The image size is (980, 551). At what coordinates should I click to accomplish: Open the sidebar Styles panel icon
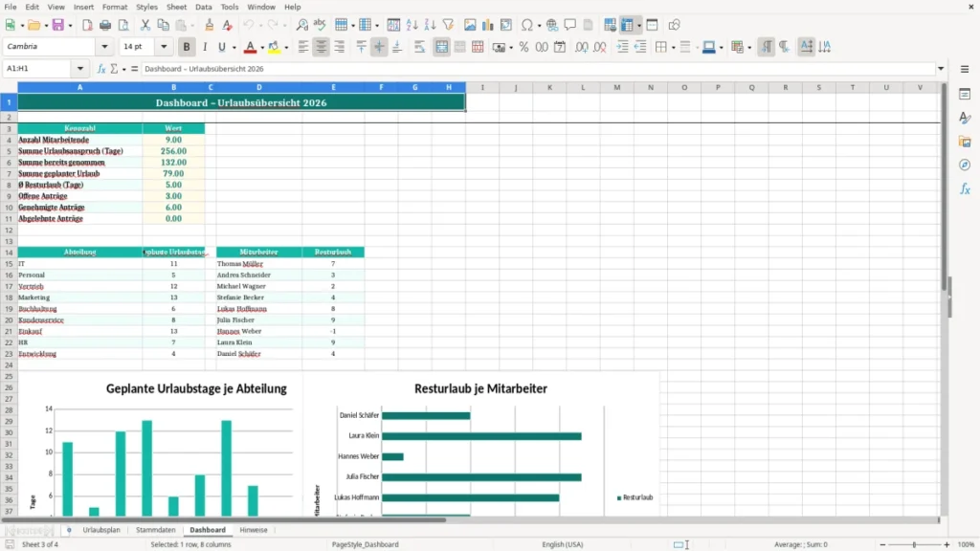[965, 118]
